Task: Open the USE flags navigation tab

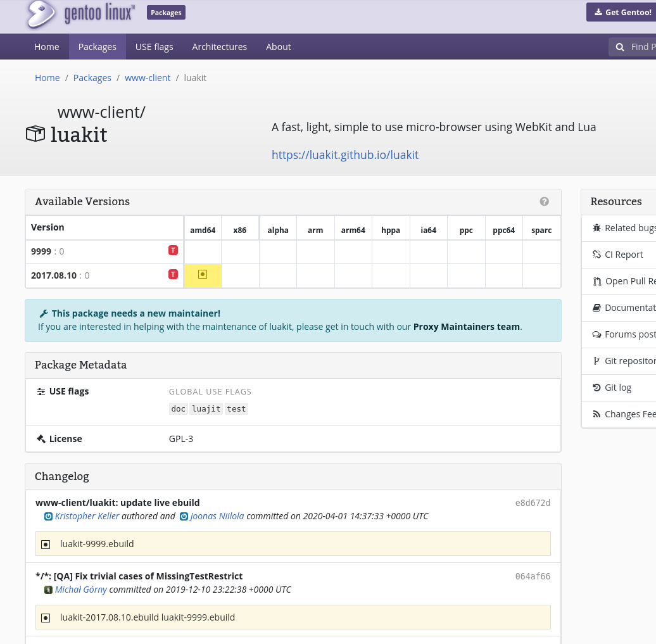Action: pos(154,47)
